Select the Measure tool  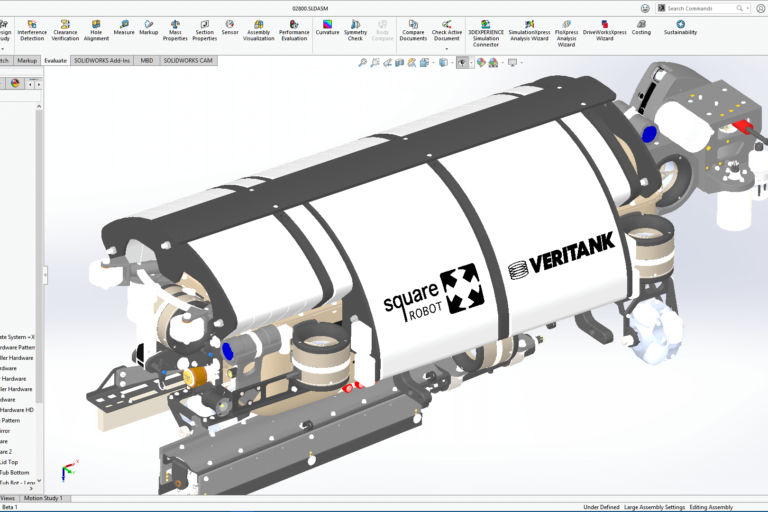coord(124,26)
